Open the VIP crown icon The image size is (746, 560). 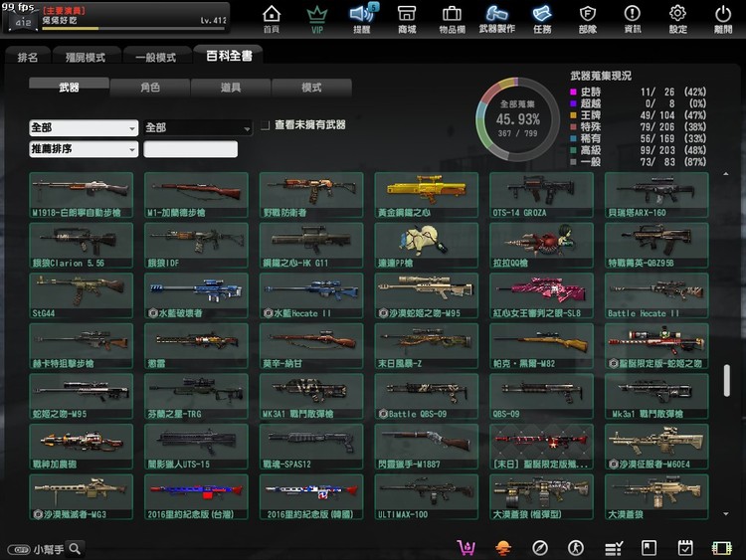click(317, 18)
